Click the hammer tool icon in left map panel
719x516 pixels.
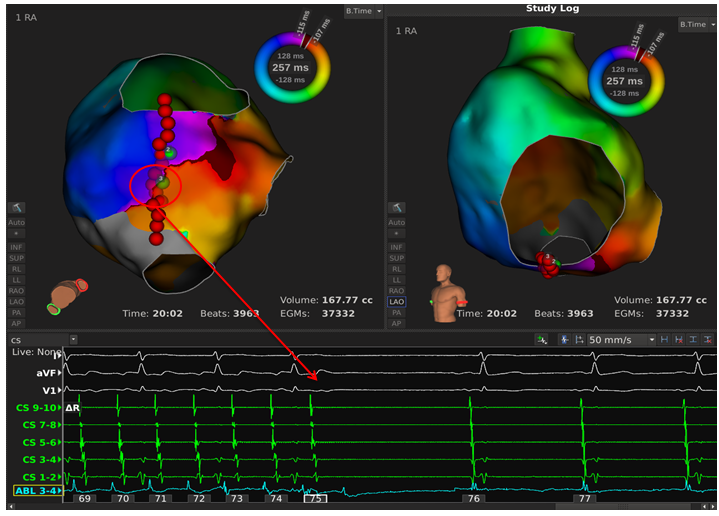click(18, 207)
